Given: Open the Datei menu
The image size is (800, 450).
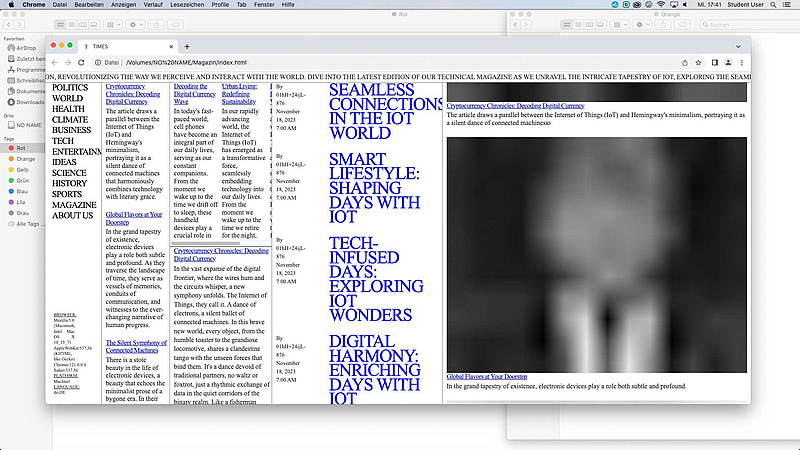Looking at the screenshot, I should [60, 5].
